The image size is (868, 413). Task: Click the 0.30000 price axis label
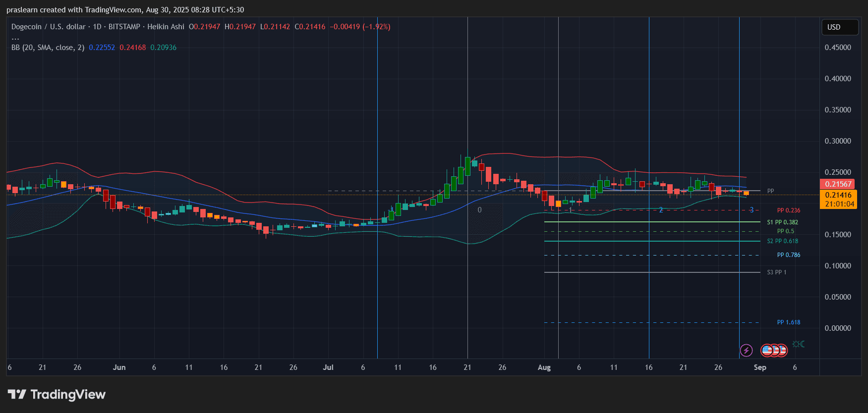[837, 141]
